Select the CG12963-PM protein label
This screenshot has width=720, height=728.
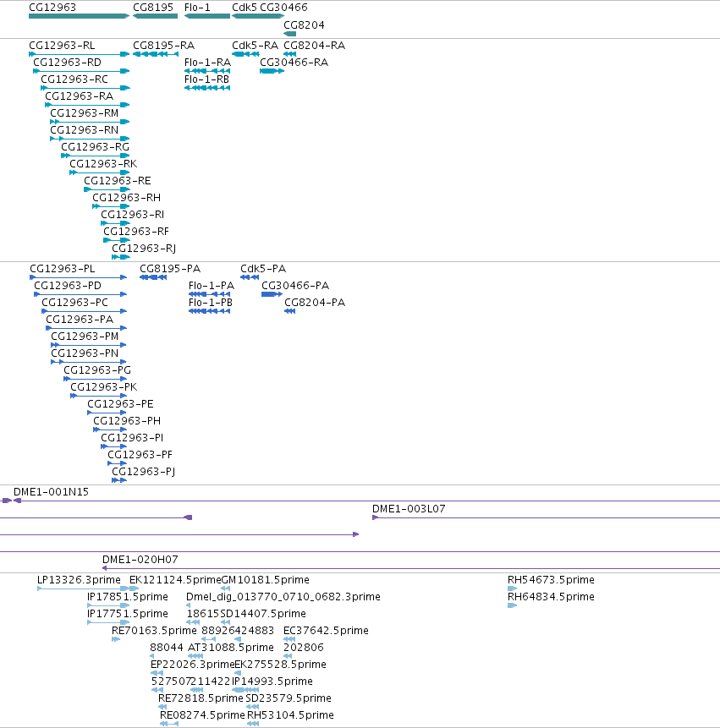pos(85,337)
